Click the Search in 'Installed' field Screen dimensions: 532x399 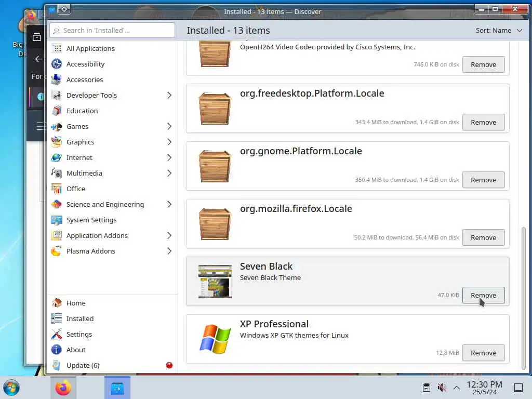tap(112, 30)
